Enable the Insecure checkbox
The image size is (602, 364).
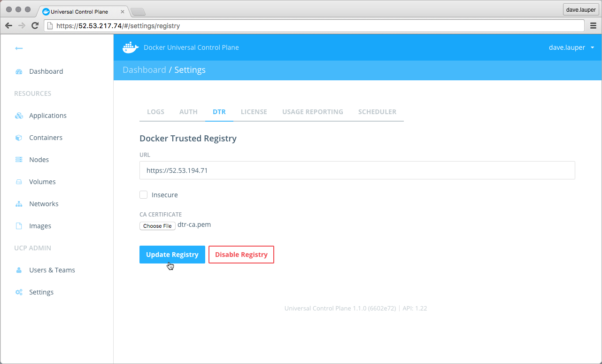pyautogui.click(x=144, y=194)
